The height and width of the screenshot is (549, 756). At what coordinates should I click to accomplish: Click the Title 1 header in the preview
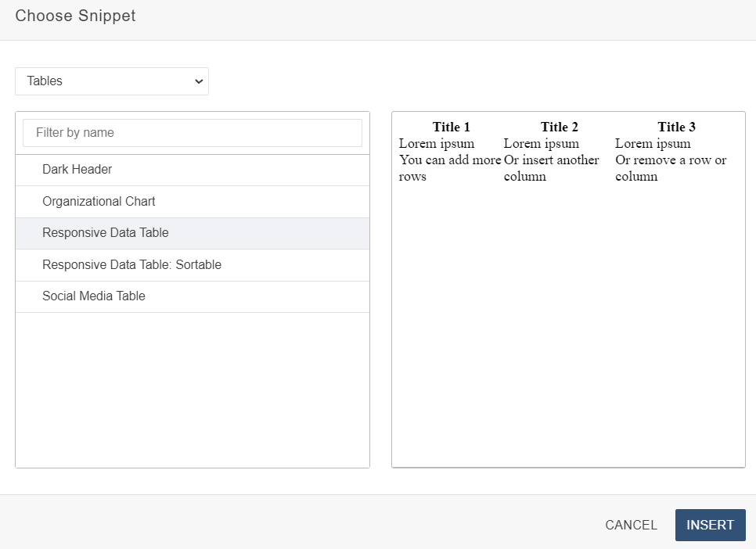pyautogui.click(x=452, y=127)
